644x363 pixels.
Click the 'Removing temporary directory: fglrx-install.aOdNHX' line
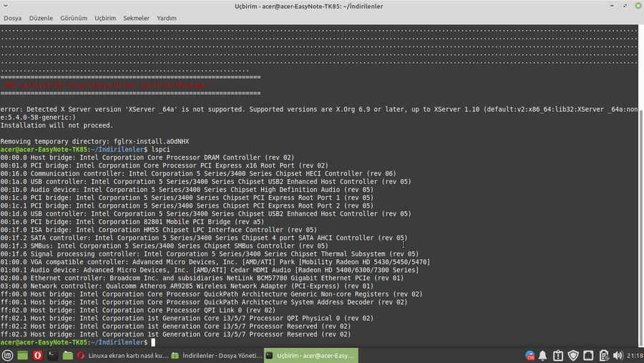pos(94,142)
